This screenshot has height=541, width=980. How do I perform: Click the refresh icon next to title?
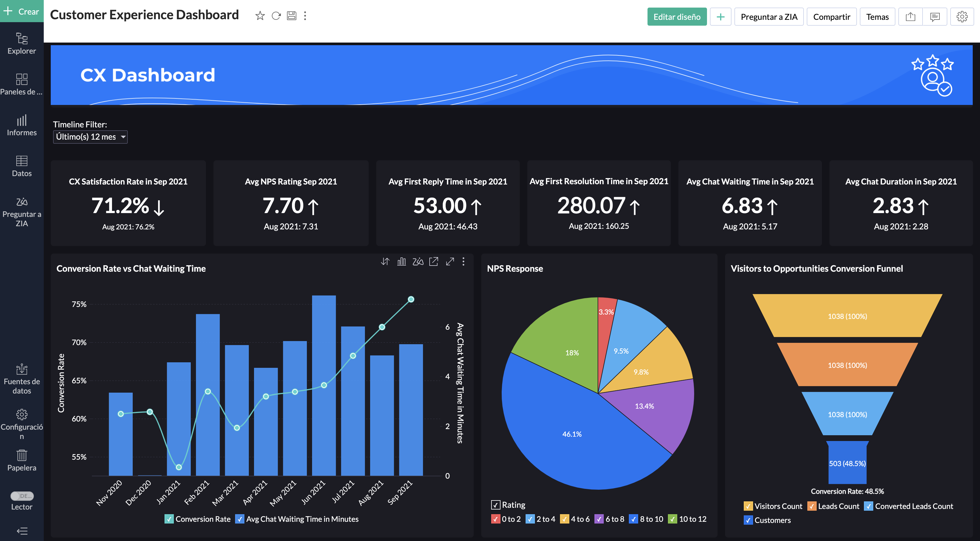point(276,15)
